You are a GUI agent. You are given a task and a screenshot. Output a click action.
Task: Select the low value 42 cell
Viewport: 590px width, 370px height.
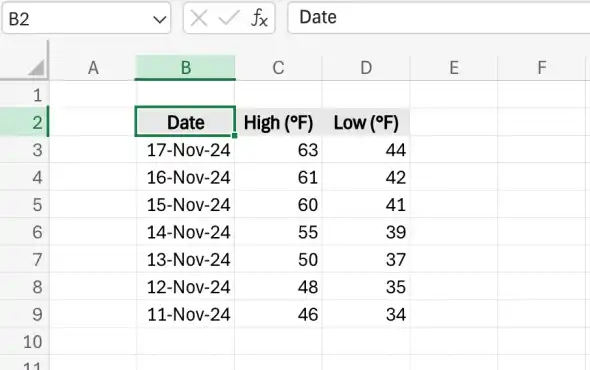(x=366, y=177)
